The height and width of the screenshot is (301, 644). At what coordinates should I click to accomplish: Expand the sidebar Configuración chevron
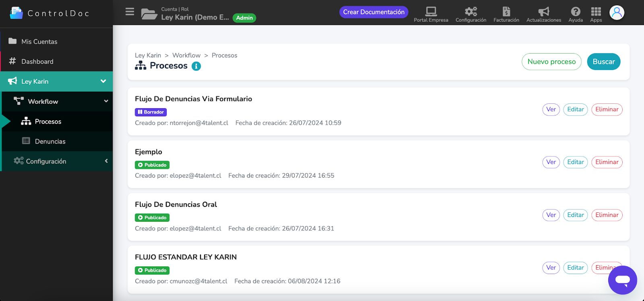click(x=106, y=161)
